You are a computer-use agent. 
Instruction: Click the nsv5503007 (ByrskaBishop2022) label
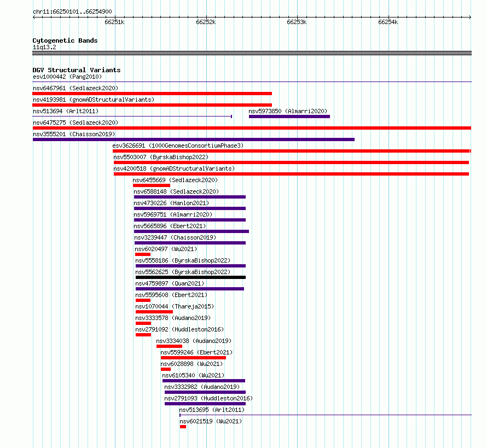pyautogui.click(x=161, y=157)
